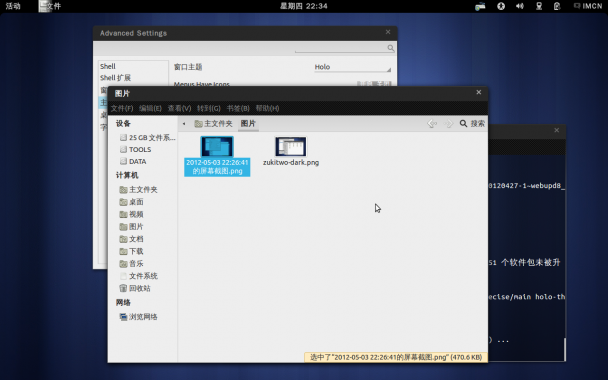Open the 25 GB filesystem drive
Image resolution: width=608 pixels, height=380 pixels.
click(147, 138)
